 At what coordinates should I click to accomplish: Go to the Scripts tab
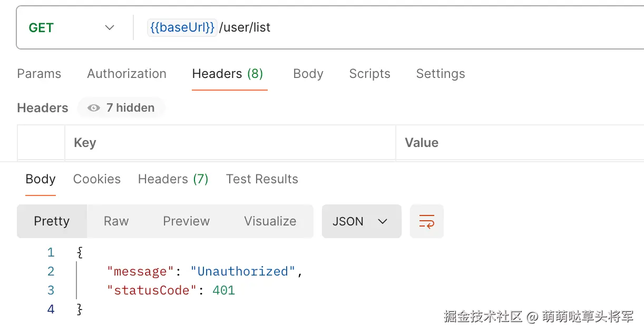point(369,74)
